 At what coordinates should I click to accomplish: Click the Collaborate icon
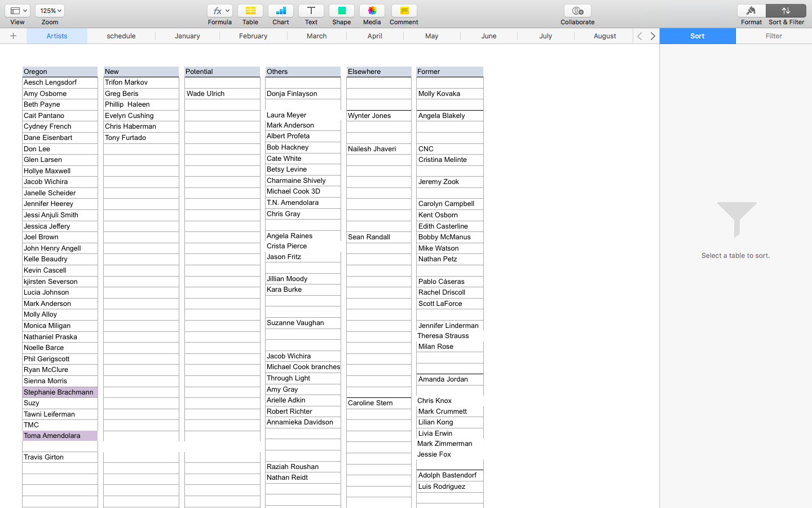[577, 11]
